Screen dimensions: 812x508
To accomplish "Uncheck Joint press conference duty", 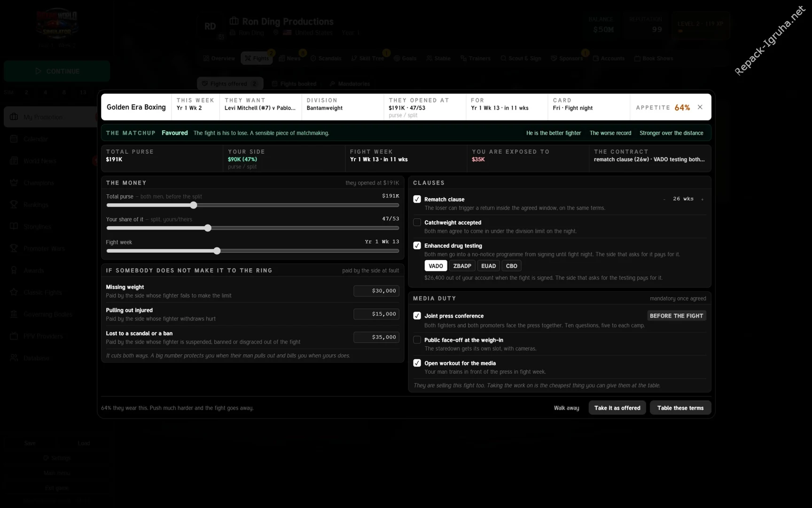I will (x=417, y=316).
